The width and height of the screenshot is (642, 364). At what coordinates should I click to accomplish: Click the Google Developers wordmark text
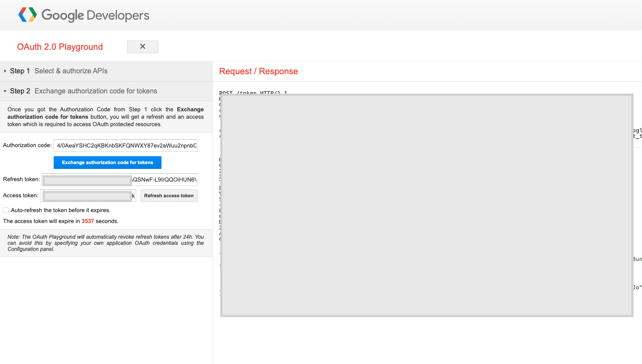click(96, 15)
